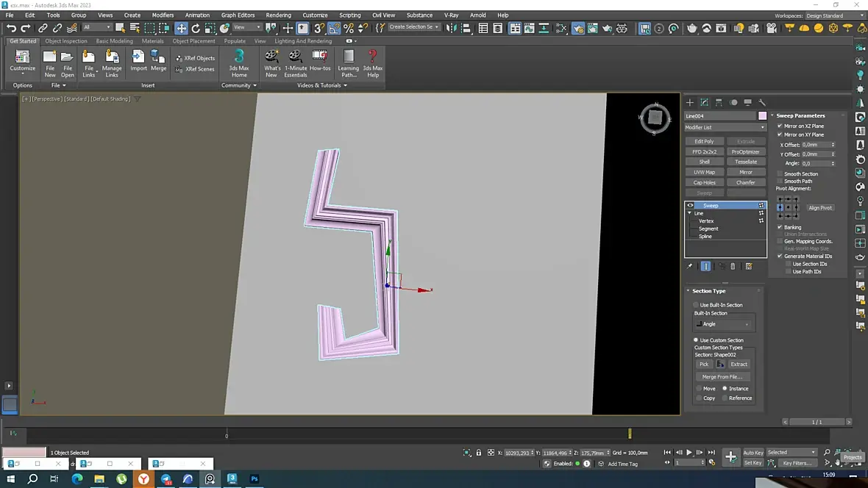Uncheck Mirror on XZ Plane
Screen dimensions: 868x488
pyautogui.click(x=780, y=126)
